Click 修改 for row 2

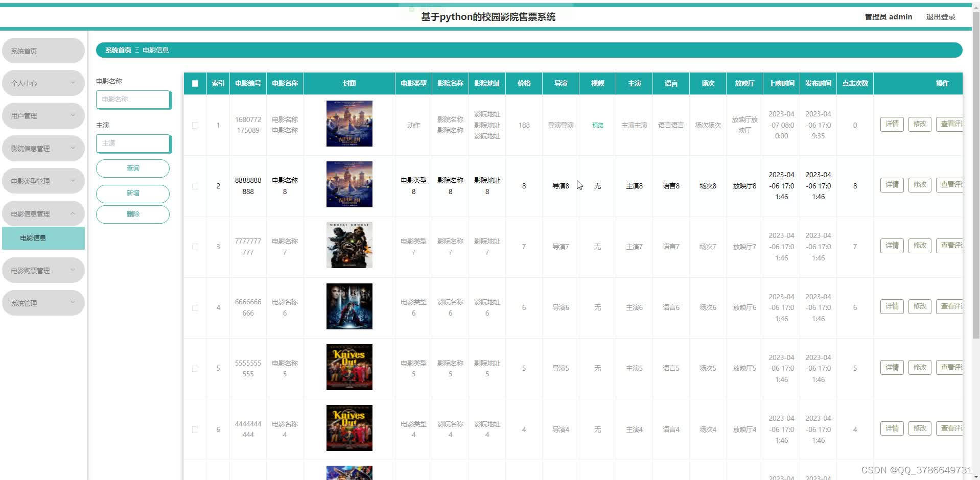click(x=920, y=185)
